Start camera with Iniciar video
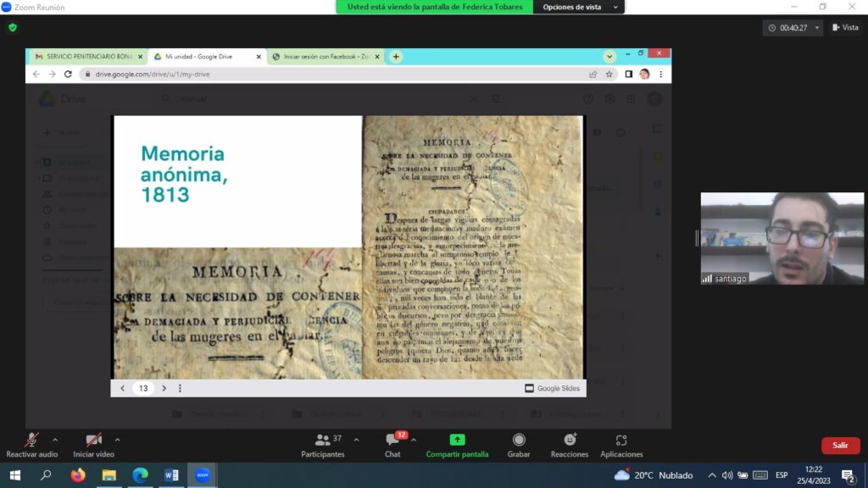This screenshot has height=488, width=868. (93, 446)
